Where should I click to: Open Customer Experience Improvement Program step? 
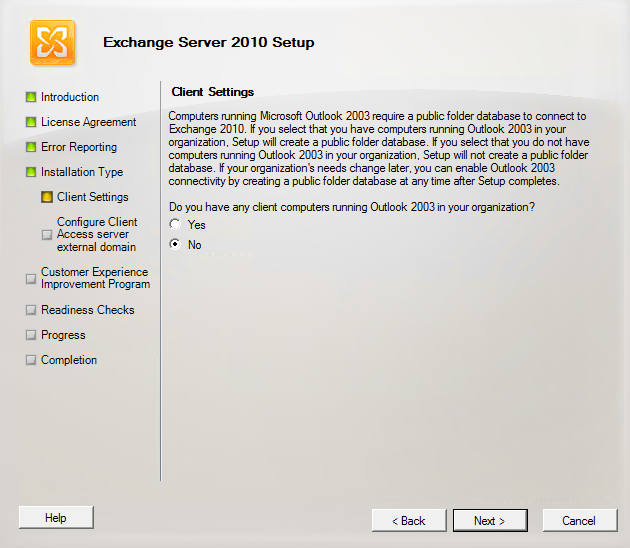pyautogui.click(x=96, y=278)
